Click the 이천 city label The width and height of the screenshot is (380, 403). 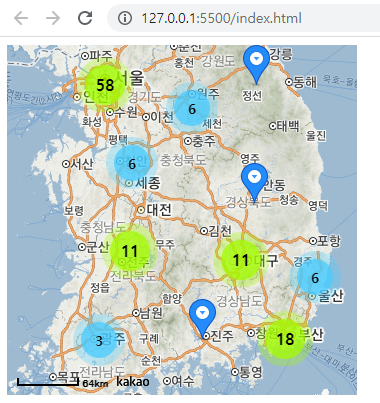[x=162, y=117]
